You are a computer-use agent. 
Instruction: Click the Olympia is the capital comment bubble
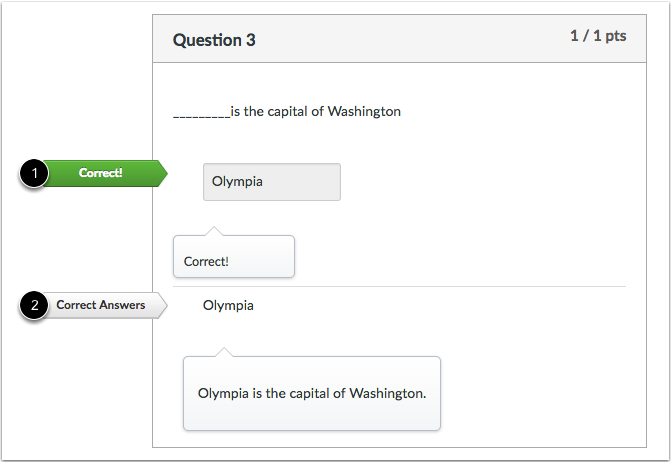312,393
